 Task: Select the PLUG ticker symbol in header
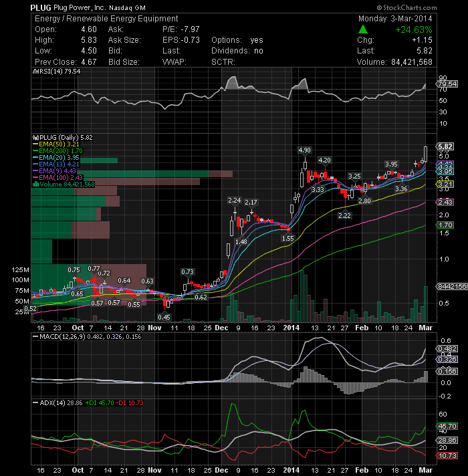(x=41, y=7)
